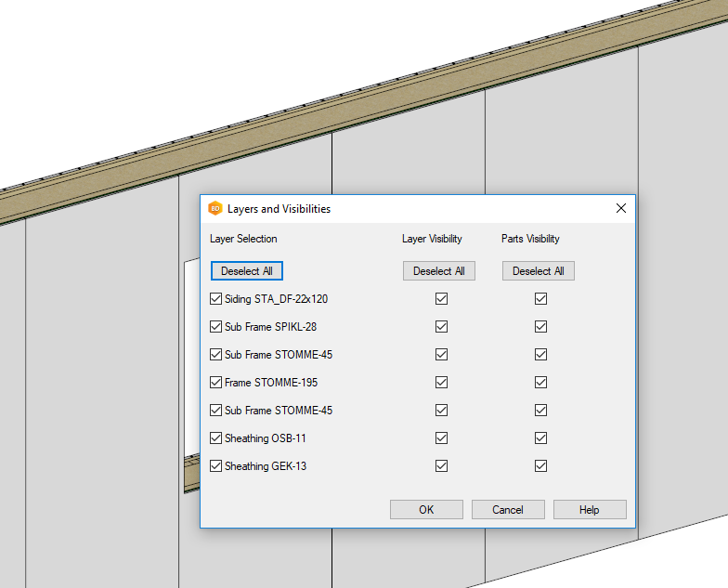
Task: Click Deselect All under Parts Visibility
Action: click(539, 271)
